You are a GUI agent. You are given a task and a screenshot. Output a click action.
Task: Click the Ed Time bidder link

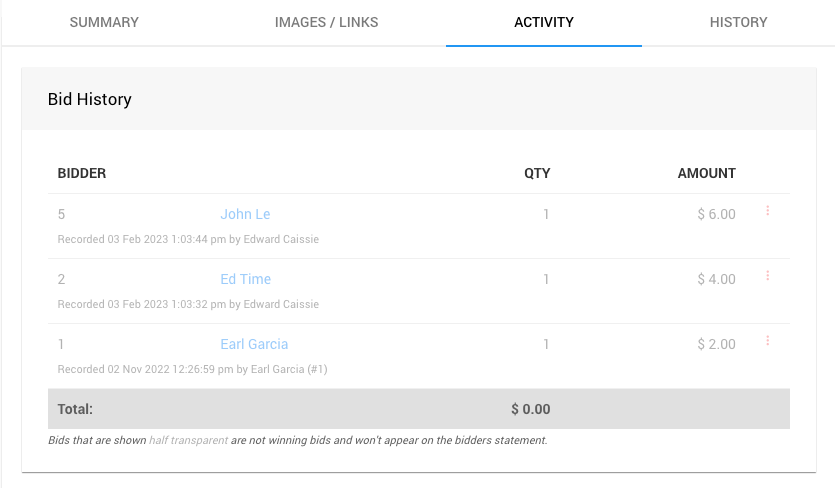pos(245,279)
